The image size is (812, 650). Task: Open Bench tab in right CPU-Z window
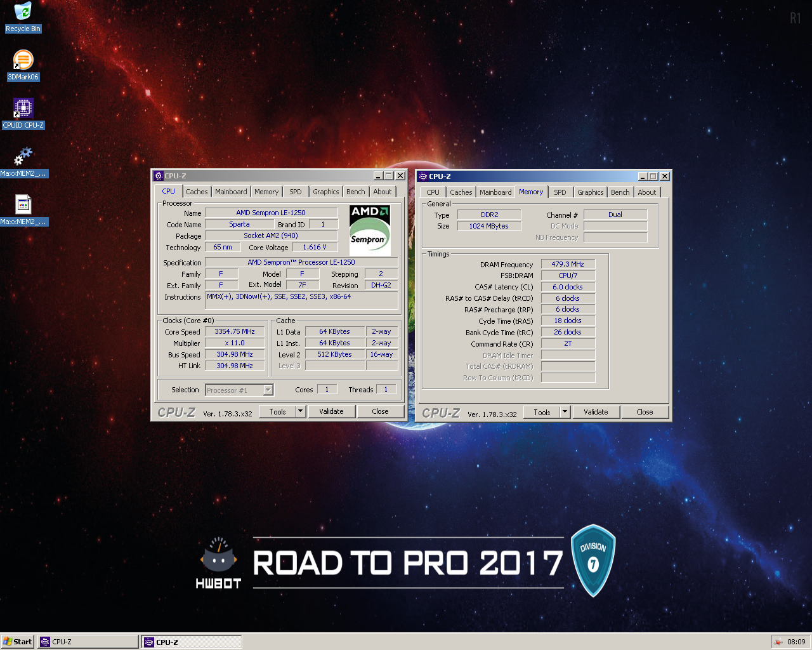(620, 192)
